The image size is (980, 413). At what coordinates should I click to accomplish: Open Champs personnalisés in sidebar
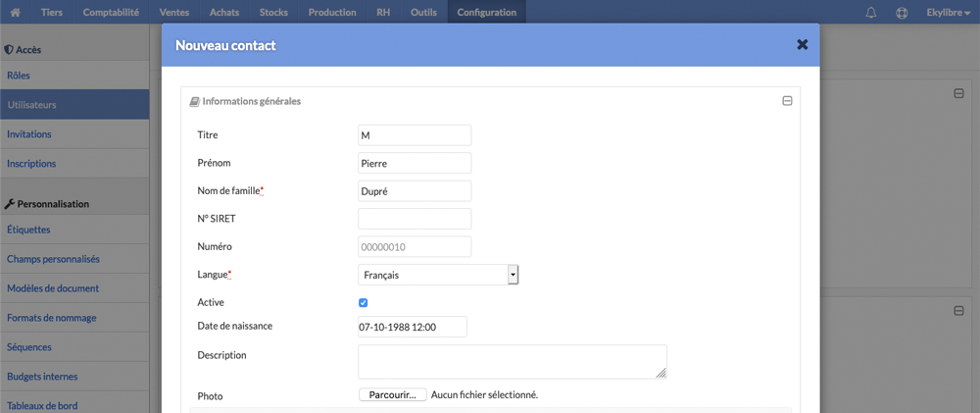(74, 259)
